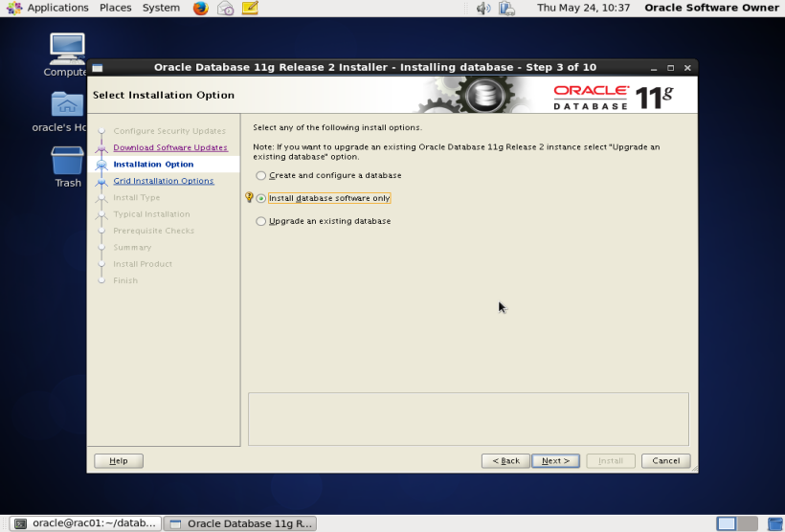Image resolution: width=785 pixels, height=532 pixels.
Task: Click the empty message box area
Action: (x=468, y=419)
